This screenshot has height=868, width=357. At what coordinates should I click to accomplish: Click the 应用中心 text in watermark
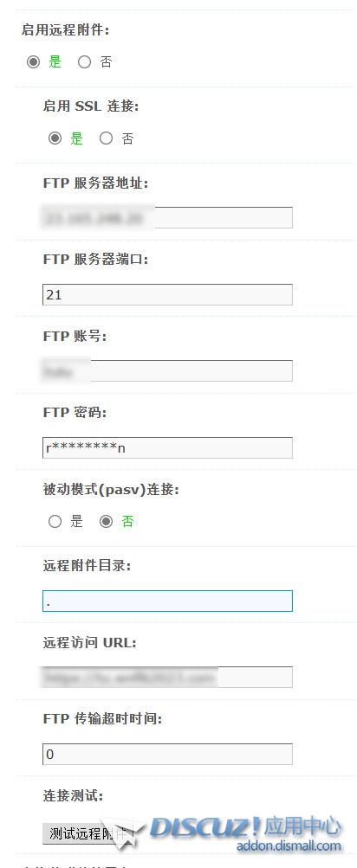pos(302,826)
